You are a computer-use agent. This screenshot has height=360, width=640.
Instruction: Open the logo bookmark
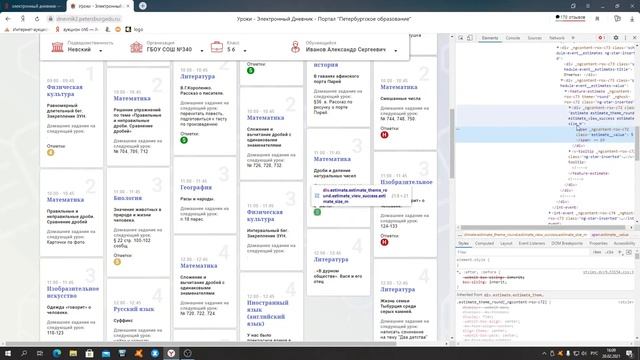pos(134,29)
